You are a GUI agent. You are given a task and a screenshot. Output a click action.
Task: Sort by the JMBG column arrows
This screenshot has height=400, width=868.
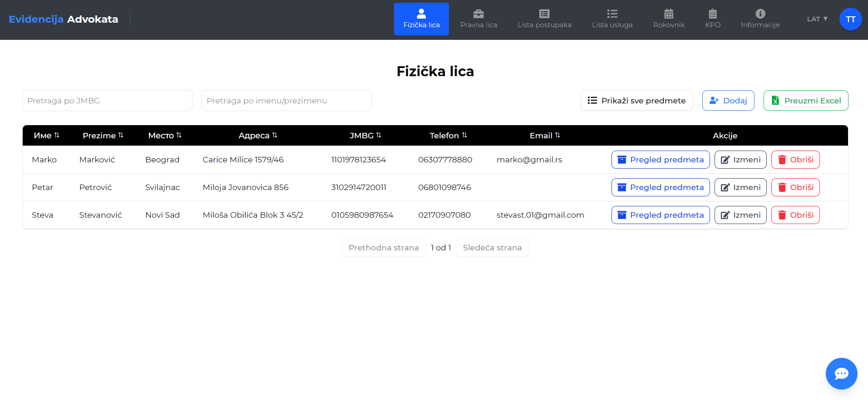pyautogui.click(x=379, y=135)
